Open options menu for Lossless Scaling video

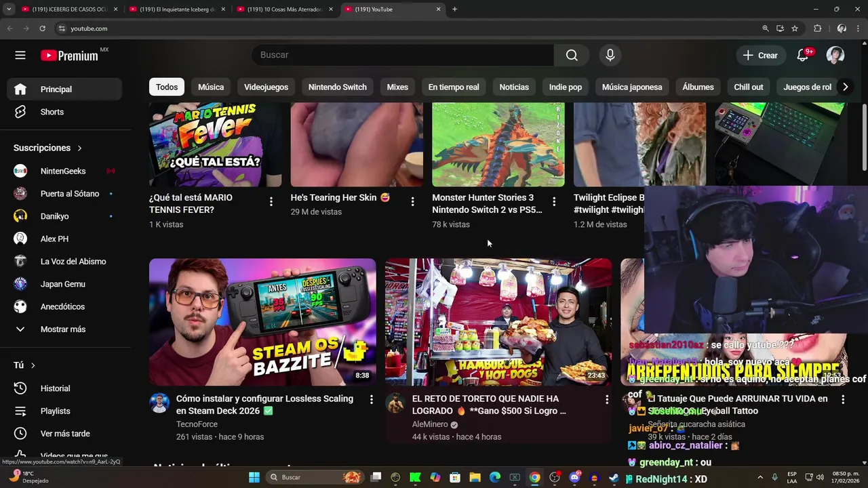click(371, 400)
